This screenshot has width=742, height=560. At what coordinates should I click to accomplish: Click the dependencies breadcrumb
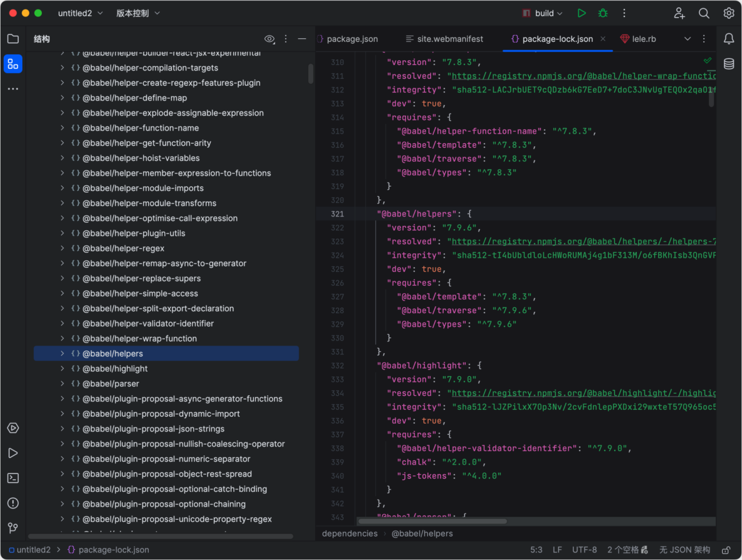coord(350,533)
